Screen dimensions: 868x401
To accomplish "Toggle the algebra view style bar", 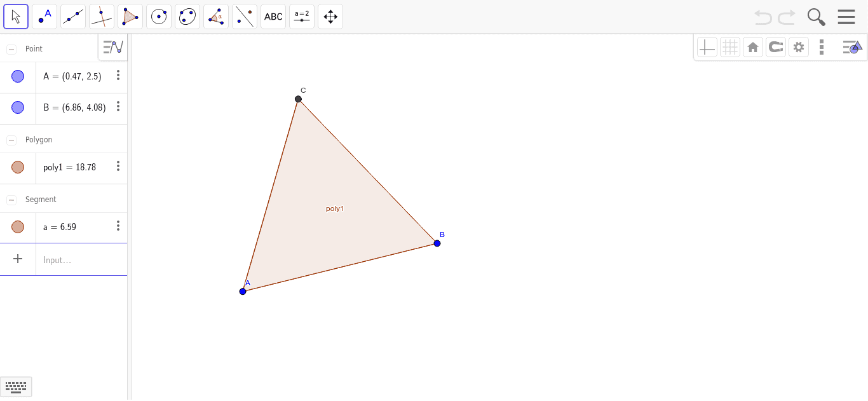I will click(113, 47).
